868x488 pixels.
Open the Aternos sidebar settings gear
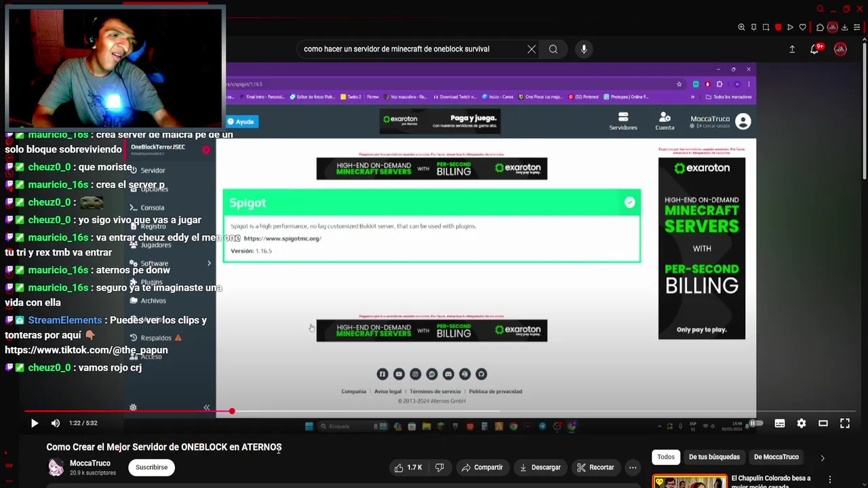[x=133, y=407]
